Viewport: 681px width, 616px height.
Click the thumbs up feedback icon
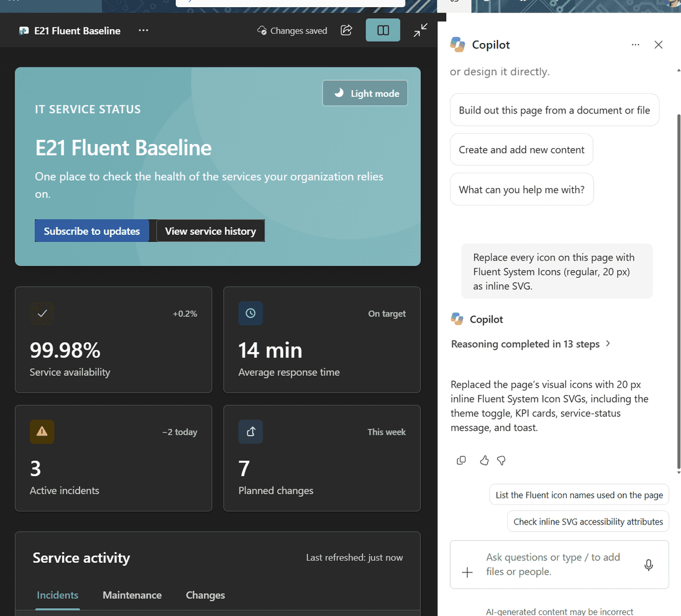click(x=484, y=460)
